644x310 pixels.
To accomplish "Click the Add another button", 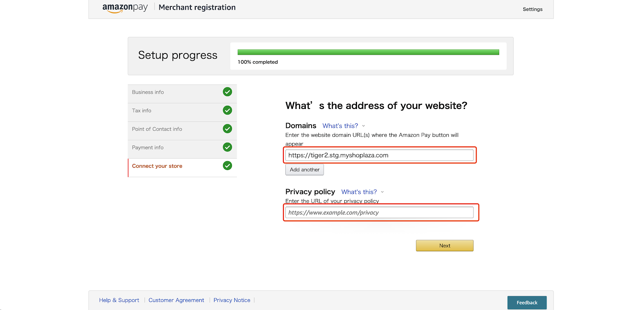I will pos(304,170).
